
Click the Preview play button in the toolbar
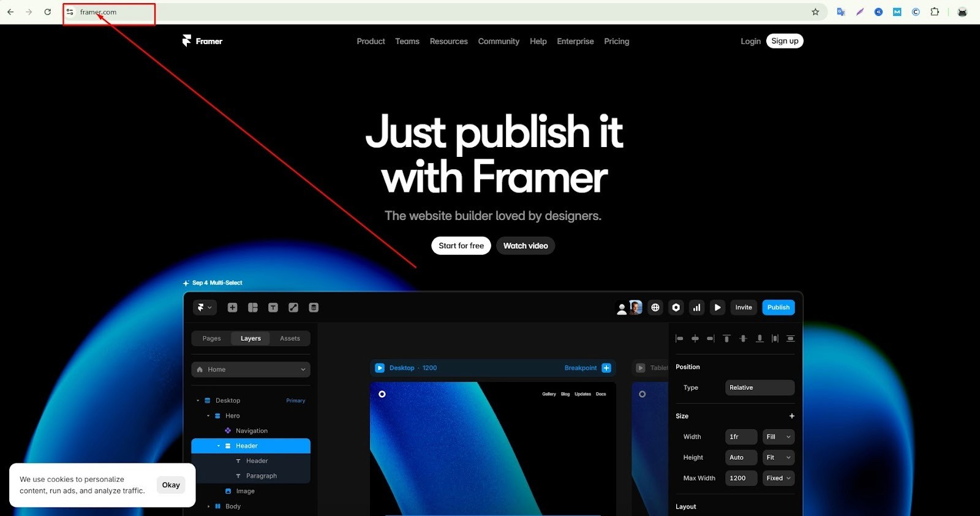[717, 308]
